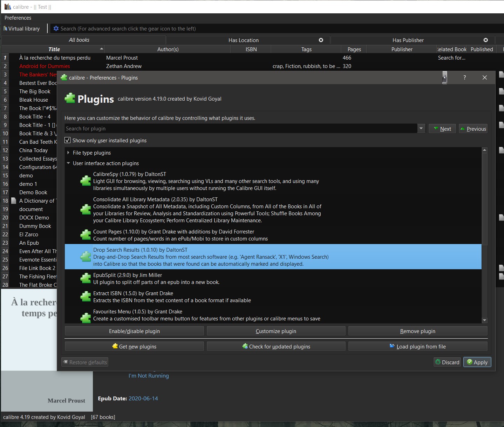Toggle Show only user installed plugins checkbox
The image size is (504, 427).
click(68, 140)
